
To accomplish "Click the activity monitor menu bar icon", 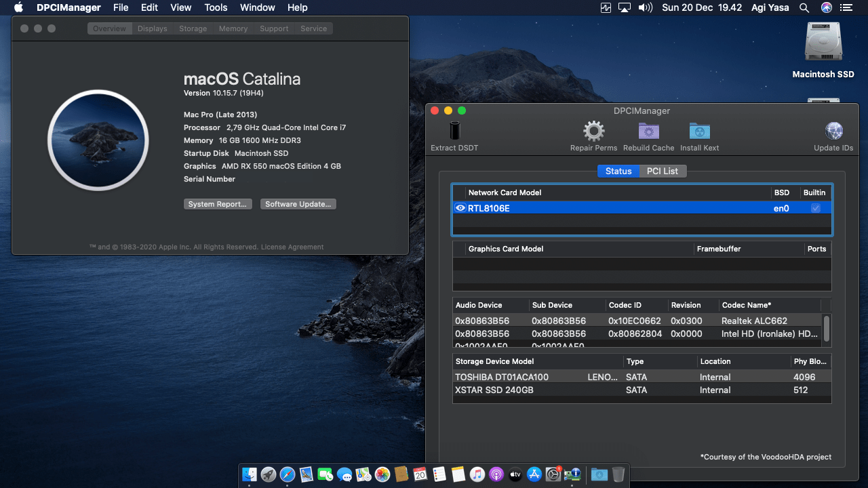I will 606,7.
